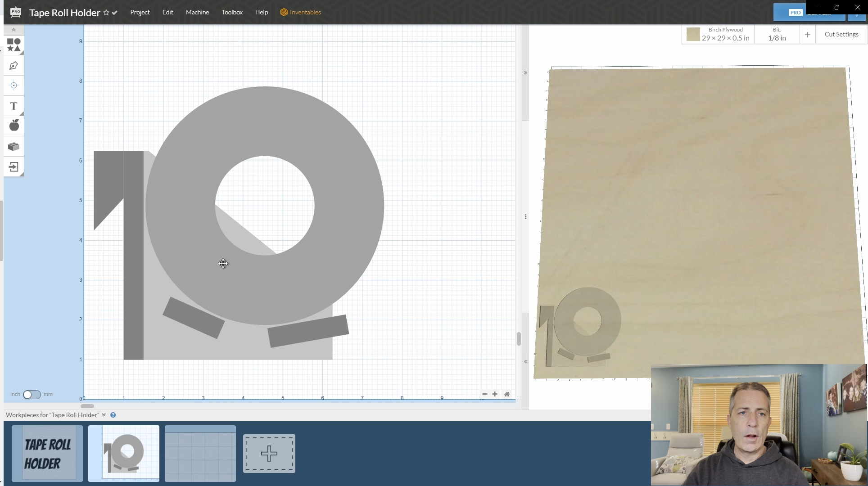The height and width of the screenshot is (486, 868).
Task: Select the Pen drawing tool
Action: coord(14,66)
